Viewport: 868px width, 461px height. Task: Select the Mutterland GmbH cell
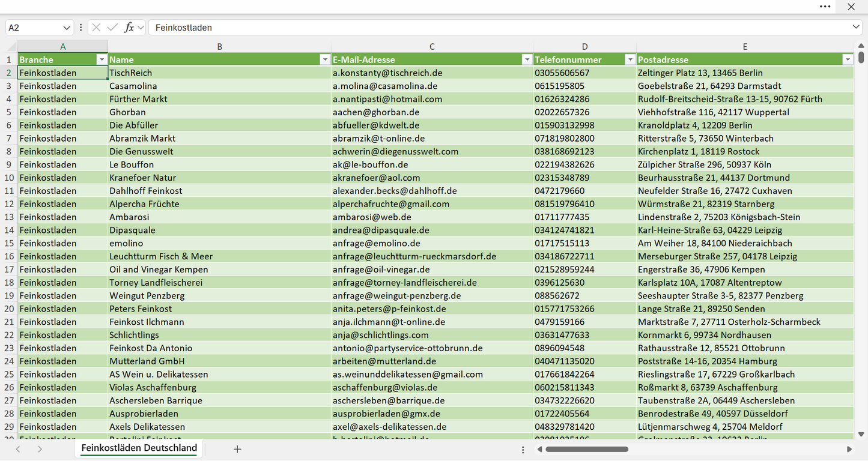coord(220,361)
